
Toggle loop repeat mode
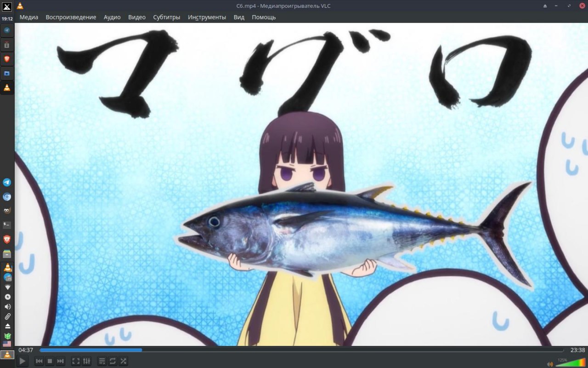pyautogui.click(x=113, y=362)
